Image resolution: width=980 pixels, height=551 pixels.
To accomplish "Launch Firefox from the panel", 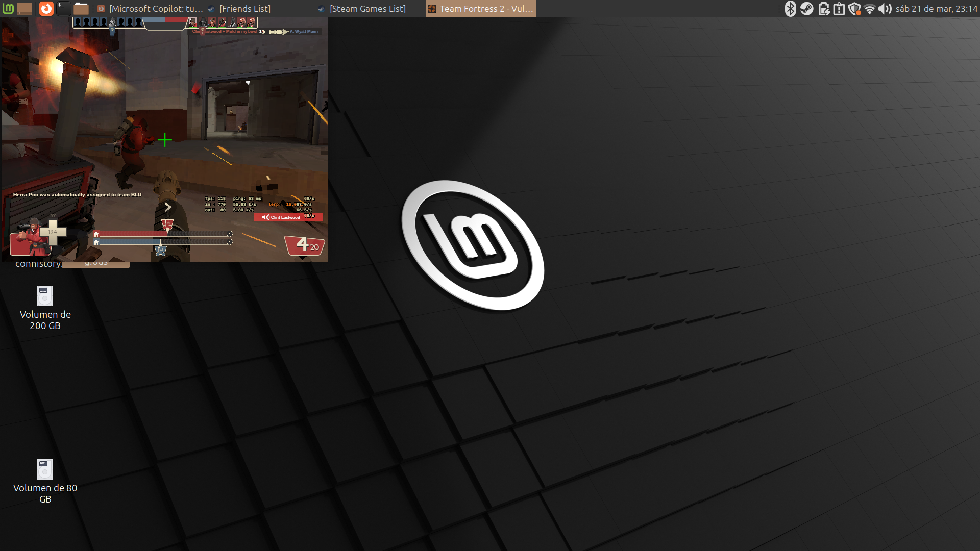I will pyautogui.click(x=46, y=8).
